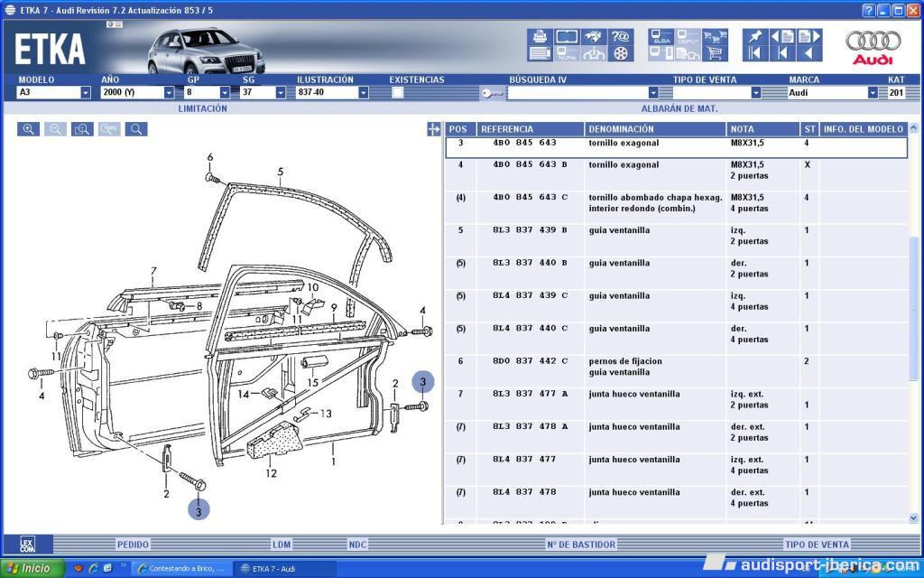This screenshot has height=578, width=924.
Task: Click the single-bar skip back icon
Action: click(782, 53)
